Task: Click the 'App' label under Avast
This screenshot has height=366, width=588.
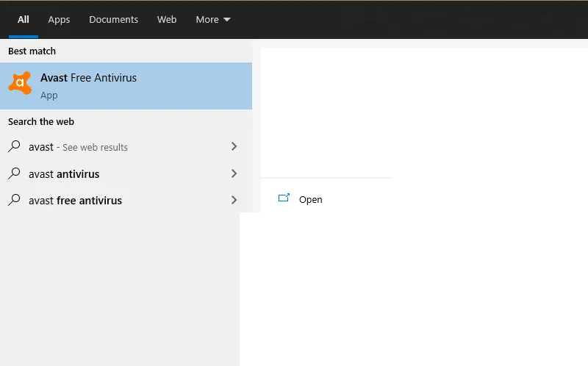Action: (49, 96)
